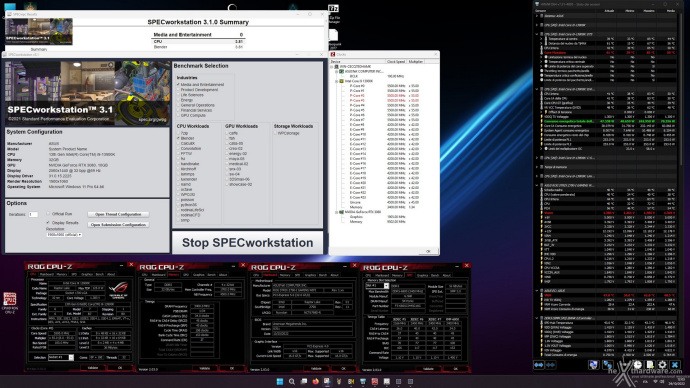
Task: Switch to Mainboard tab in first CPU-Z window
Action: coord(47,275)
